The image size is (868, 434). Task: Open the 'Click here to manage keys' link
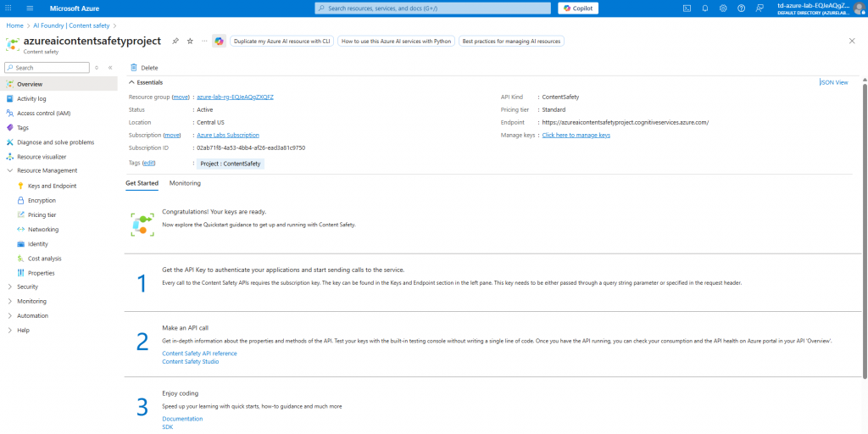coord(576,135)
